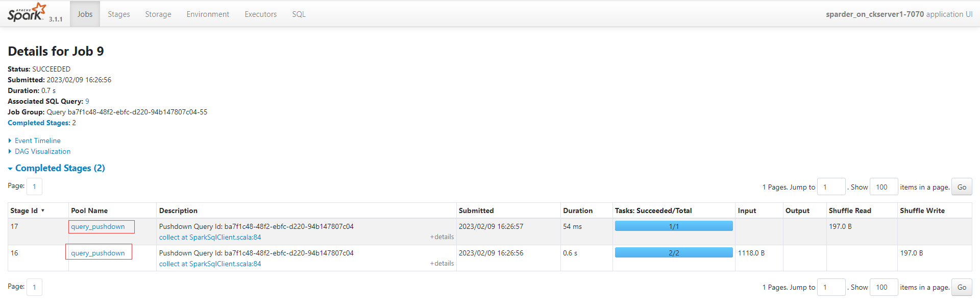Open the Stages tab
The width and height of the screenshot is (980, 304).
(119, 14)
